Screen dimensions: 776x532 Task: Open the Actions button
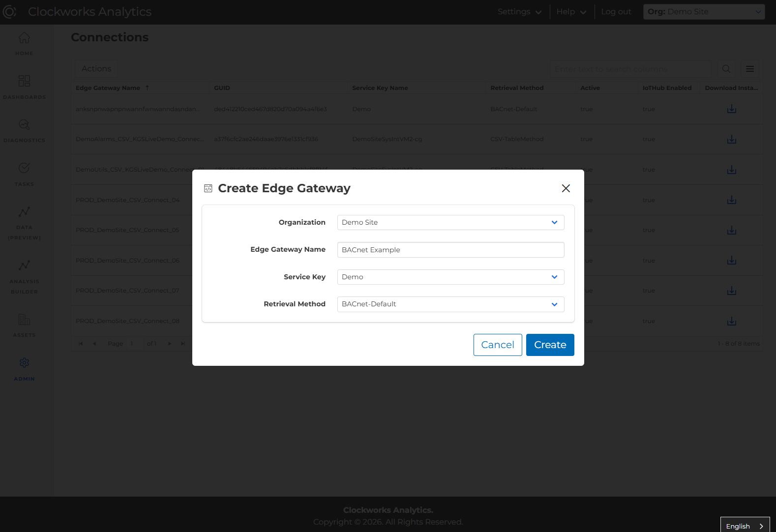pos(96,69)
